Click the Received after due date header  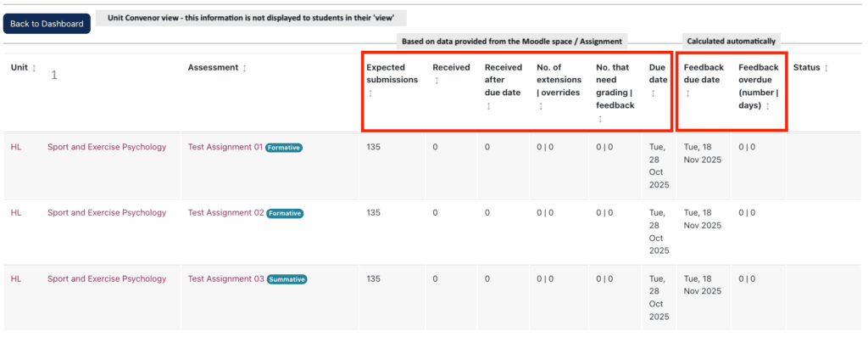(x=504, y=81)
